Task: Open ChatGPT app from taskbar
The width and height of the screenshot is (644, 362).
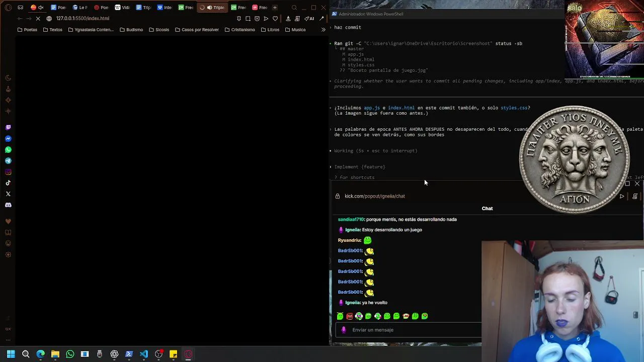Action: [114, 354]
